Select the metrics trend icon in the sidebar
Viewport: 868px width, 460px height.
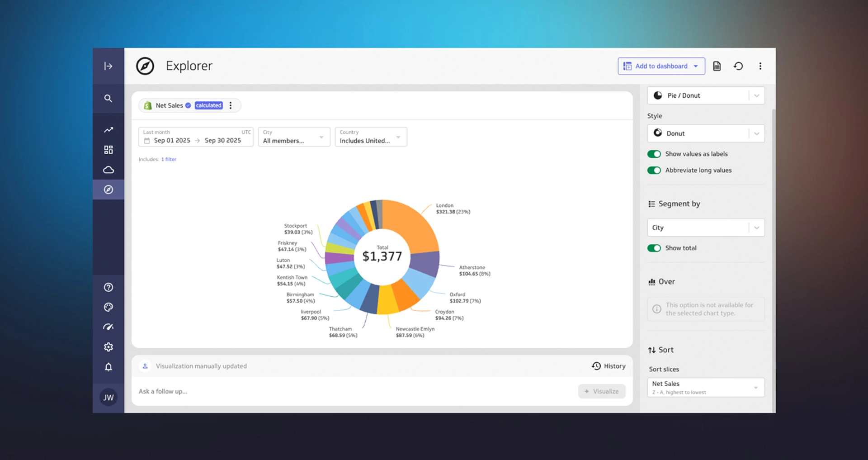click(108, 129)
